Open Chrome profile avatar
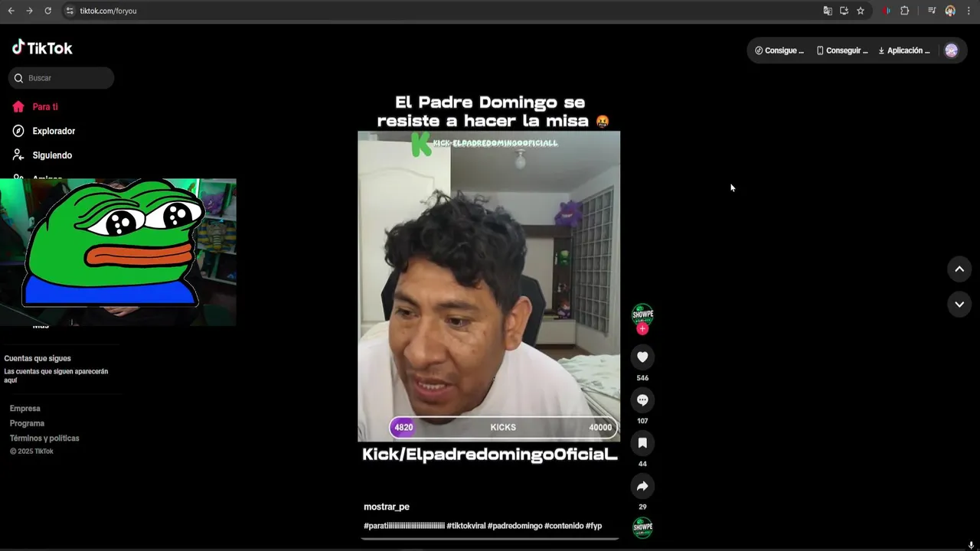 click(950, 11)
